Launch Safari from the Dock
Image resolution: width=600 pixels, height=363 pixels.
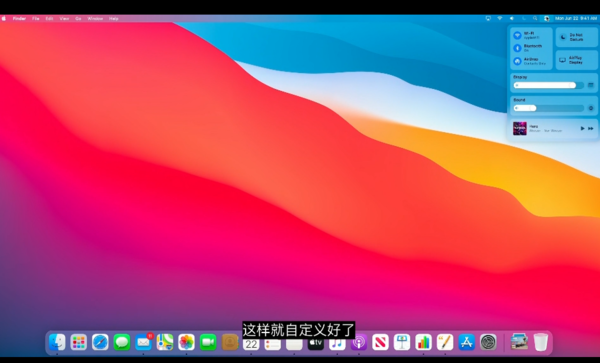coord(100,342)
